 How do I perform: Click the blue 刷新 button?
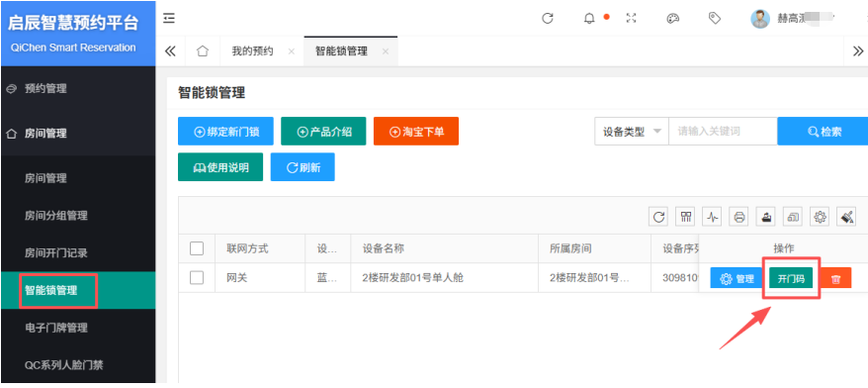303,167
